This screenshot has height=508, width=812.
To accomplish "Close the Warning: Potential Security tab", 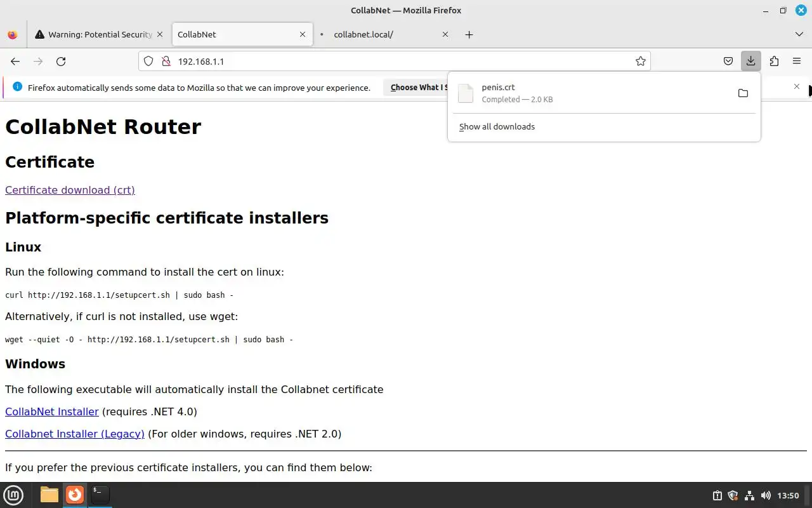I will tap(160, 34).
